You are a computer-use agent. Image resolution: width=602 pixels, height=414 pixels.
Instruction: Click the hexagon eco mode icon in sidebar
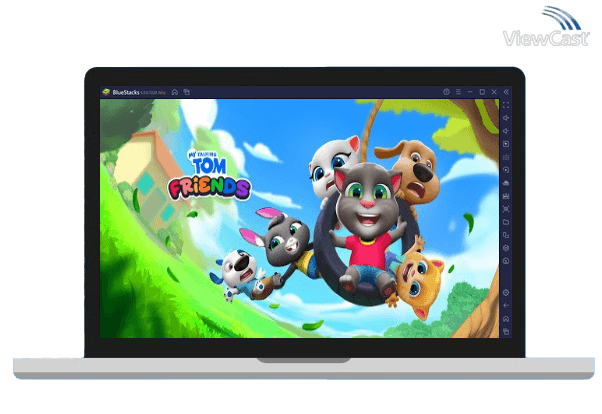pyautogui.click(x=506, y=248)
